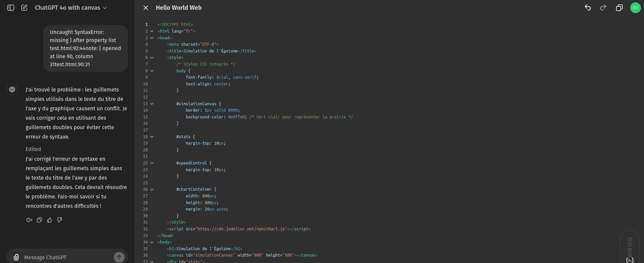Click the title Simulation de l'Égoïsme line

(212, 51)
